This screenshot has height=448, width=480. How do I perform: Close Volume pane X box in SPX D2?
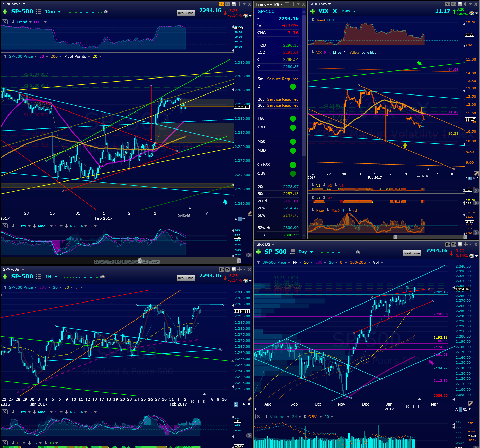(258, 416)
